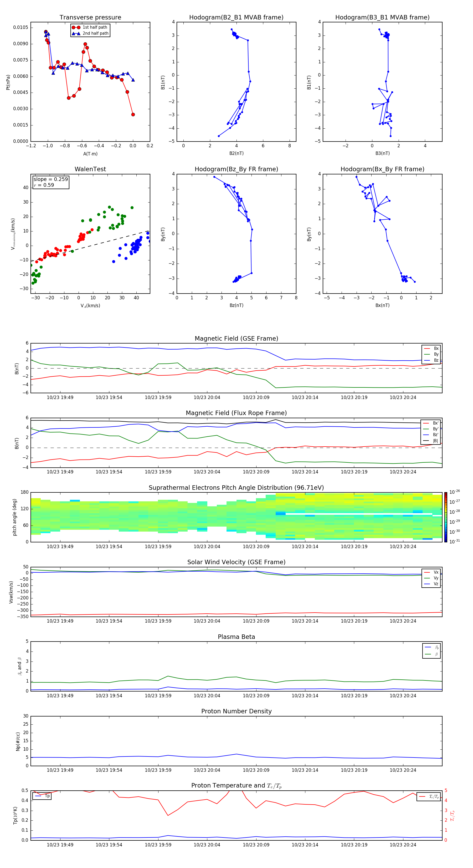
Task: Click the 'Magnetic Field (GSE Frame)' title
Action: tap(236, 339)
